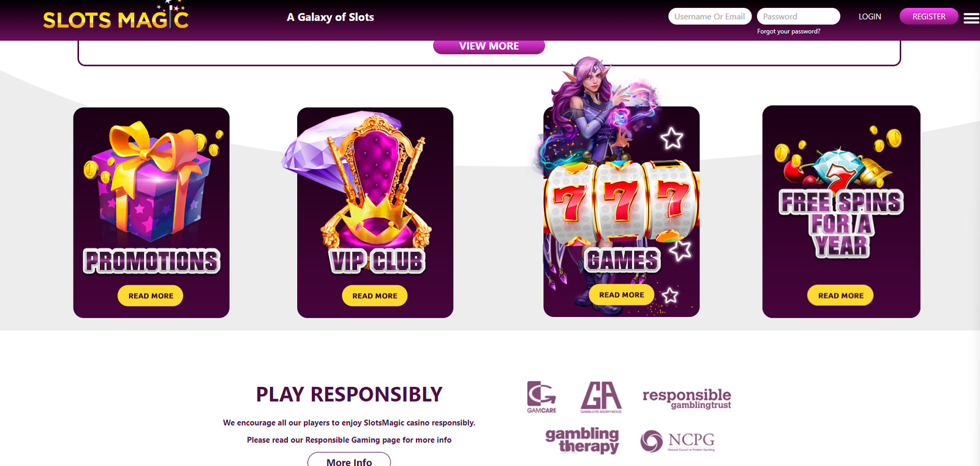Open the GamCare logo link
Screen dimensions: 980x466
(x=541, y=397)
